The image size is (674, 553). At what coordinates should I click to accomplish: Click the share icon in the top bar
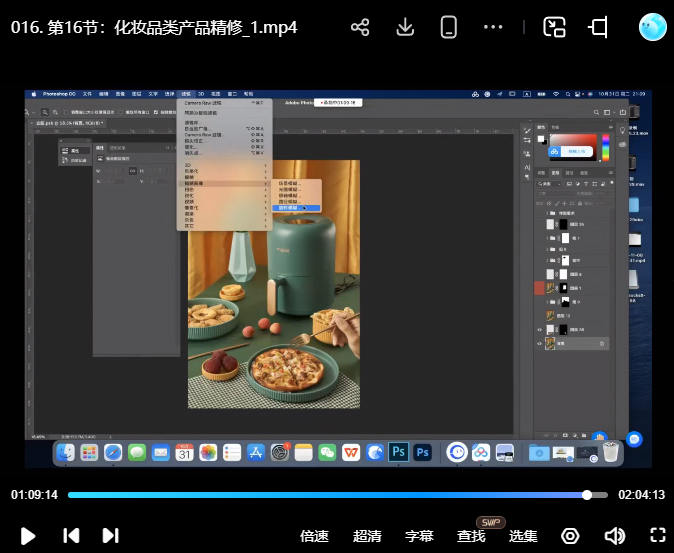point(361,27)
